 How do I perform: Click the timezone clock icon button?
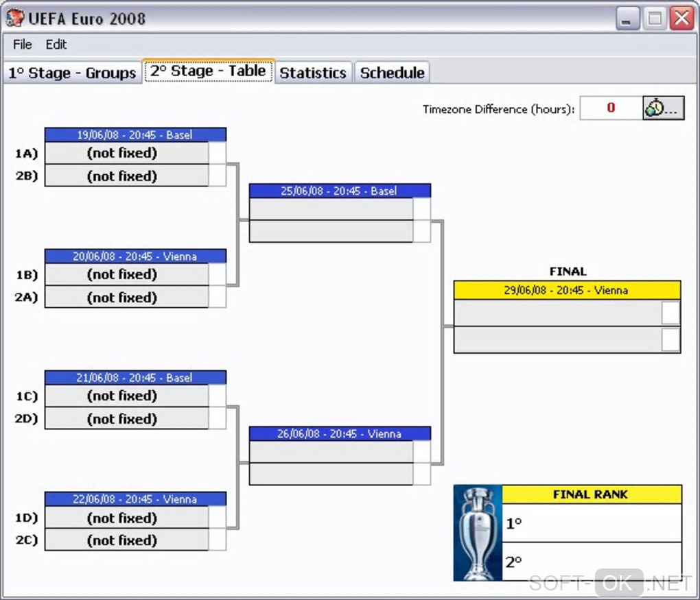tap(664, 108)
